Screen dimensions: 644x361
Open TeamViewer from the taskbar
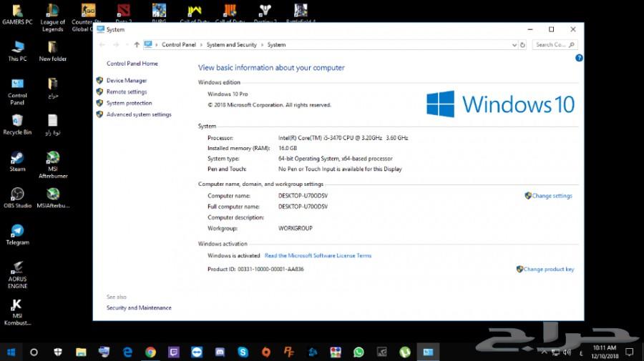tap(197, 352)
